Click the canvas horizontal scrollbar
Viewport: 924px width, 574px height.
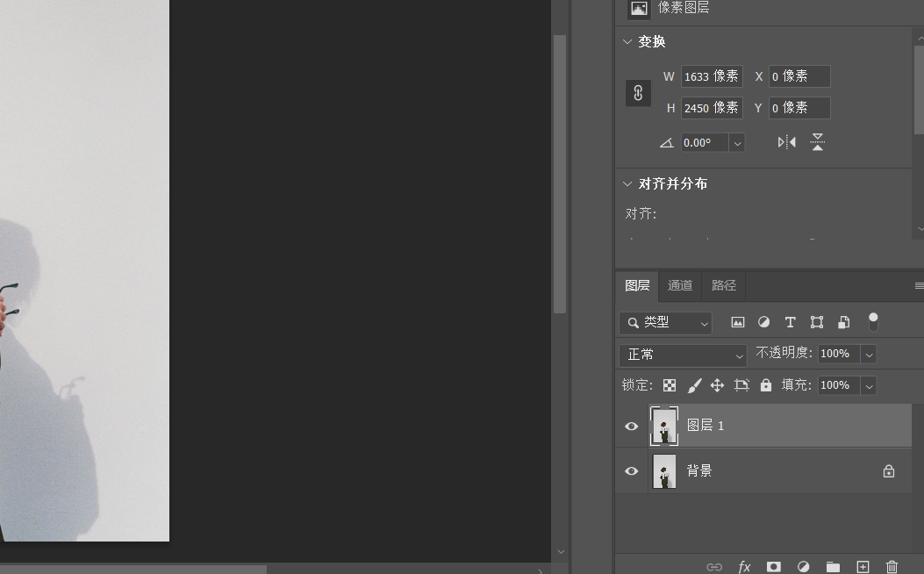coord(133,570)
